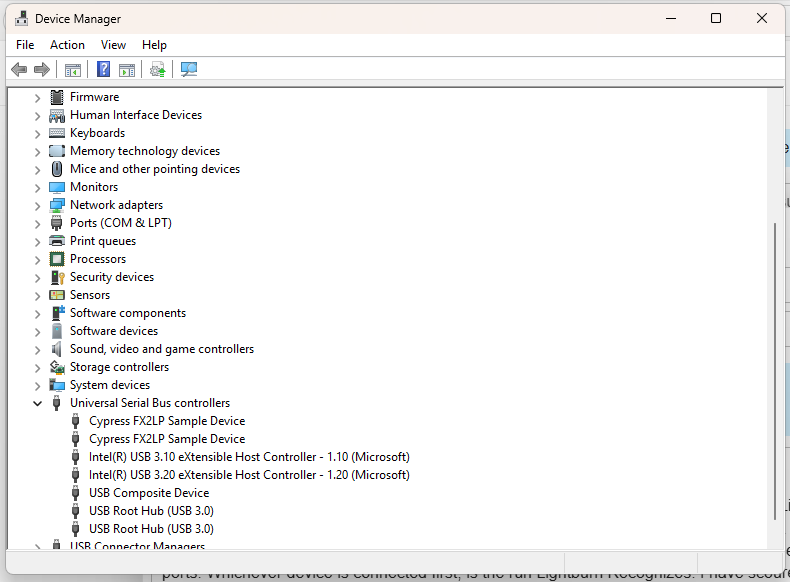Open Help via blue question mark icon
The width and height of the screenshot is (790, 582).
(x=103, y=69)
